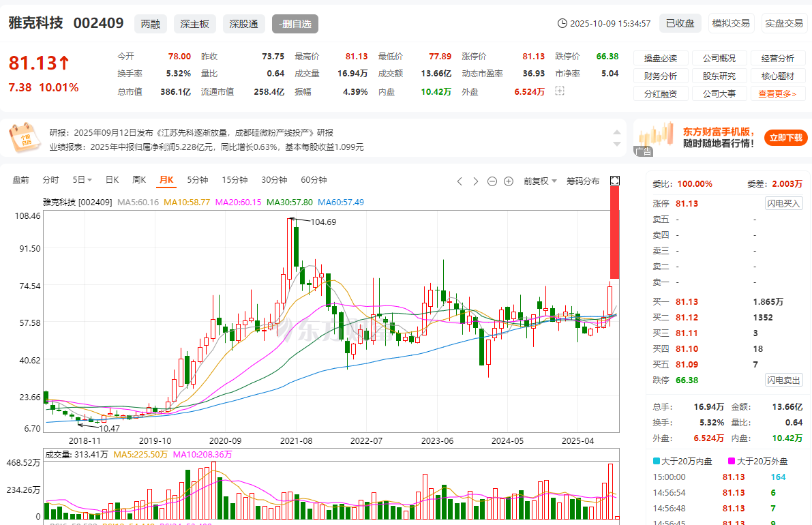The width and height of the screenshot is (812, 525).
Task: Zoom in the K-line chart
Action: coord(509,181)
